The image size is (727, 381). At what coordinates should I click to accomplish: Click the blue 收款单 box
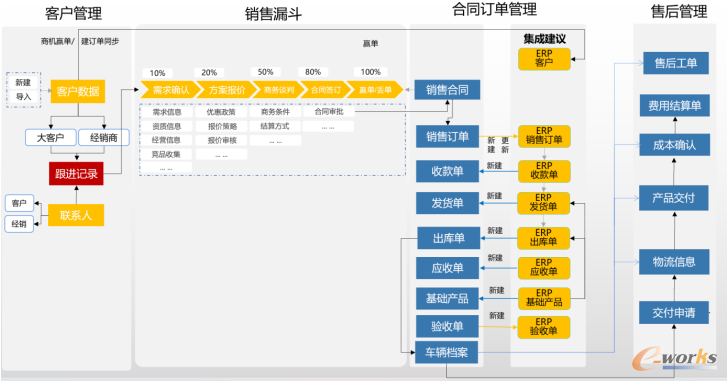pos(447,171)
